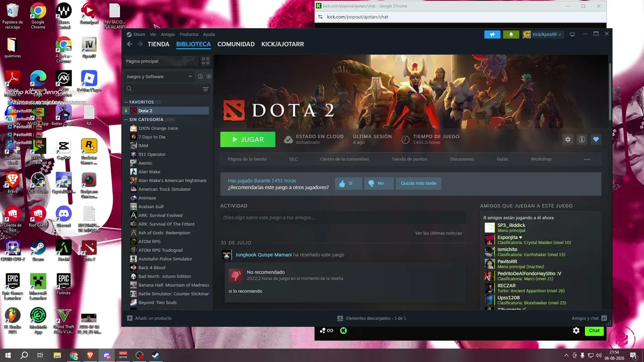Click Steam icon in Windows taskbar

coord(156,355)
